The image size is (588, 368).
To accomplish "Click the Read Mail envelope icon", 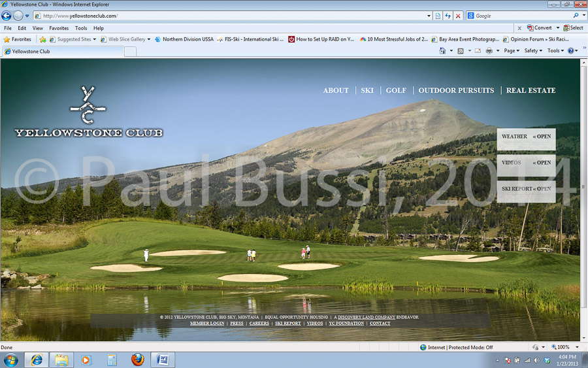I will click(478, 50).
